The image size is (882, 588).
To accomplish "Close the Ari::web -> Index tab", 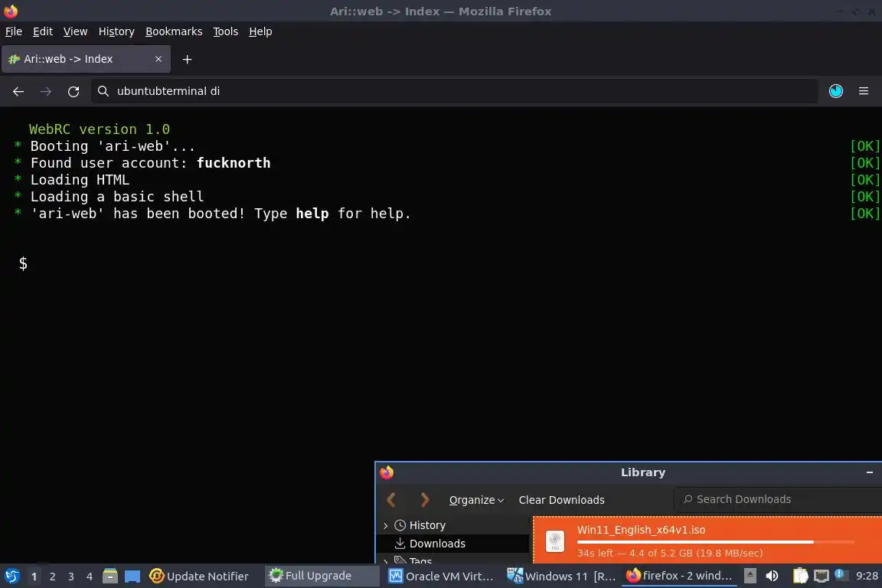I will click(158, 59).
